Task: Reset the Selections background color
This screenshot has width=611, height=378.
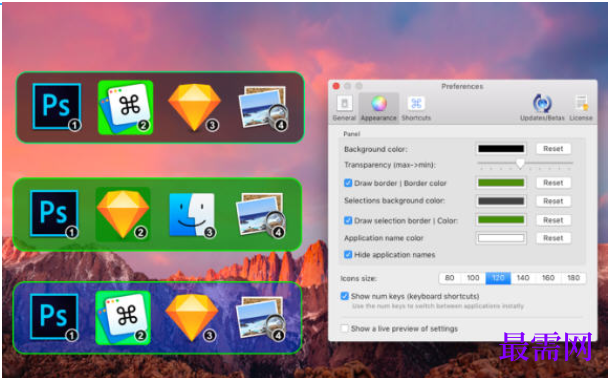Action: tap(553, 201)
